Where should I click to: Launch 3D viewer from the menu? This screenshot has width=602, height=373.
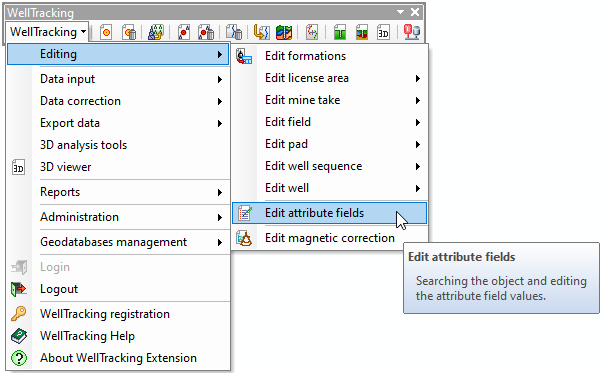[118, 167]
